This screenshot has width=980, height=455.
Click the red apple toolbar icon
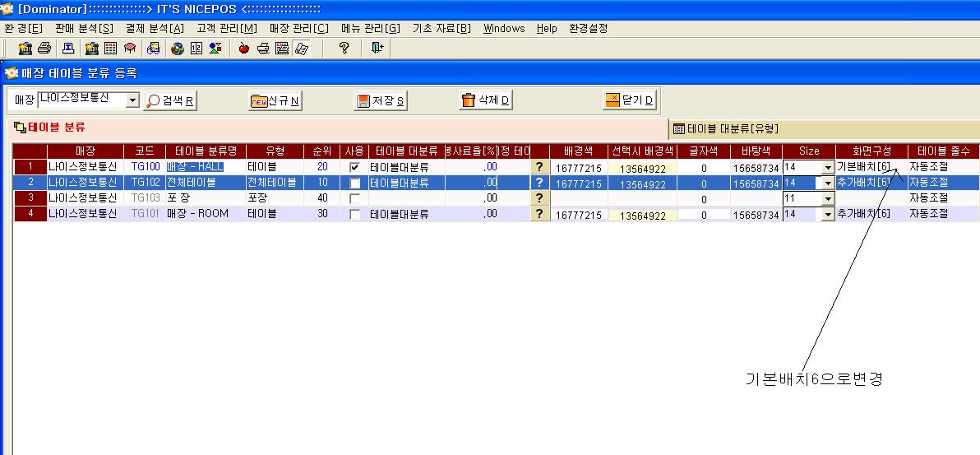click(243, 49)
